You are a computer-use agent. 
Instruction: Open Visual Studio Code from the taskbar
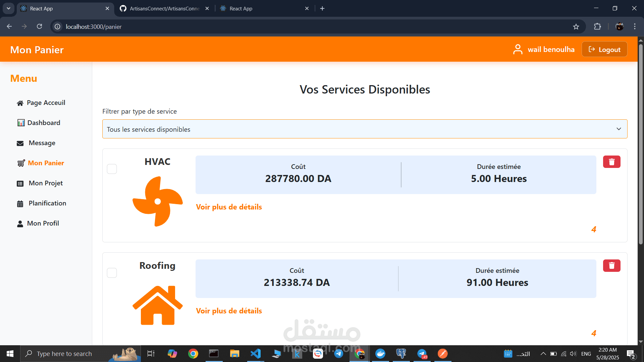[x=255, y=354]
